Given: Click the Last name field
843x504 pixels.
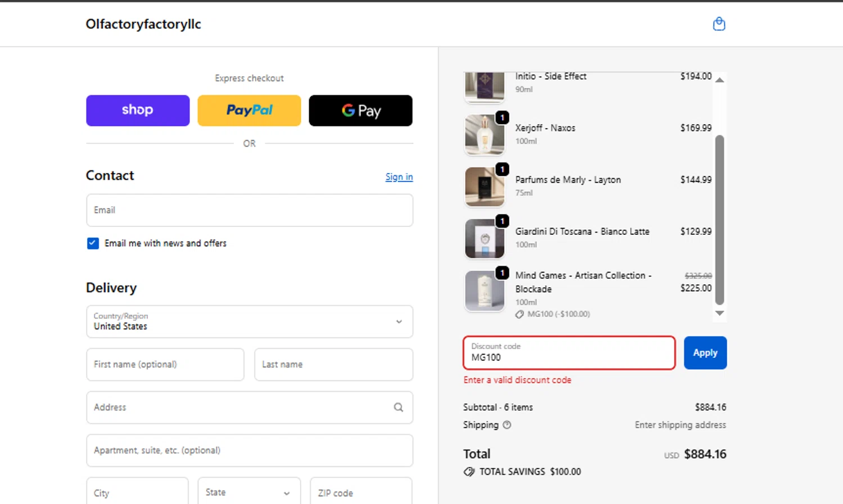Looking at the screenshot, I should [333, 365].
